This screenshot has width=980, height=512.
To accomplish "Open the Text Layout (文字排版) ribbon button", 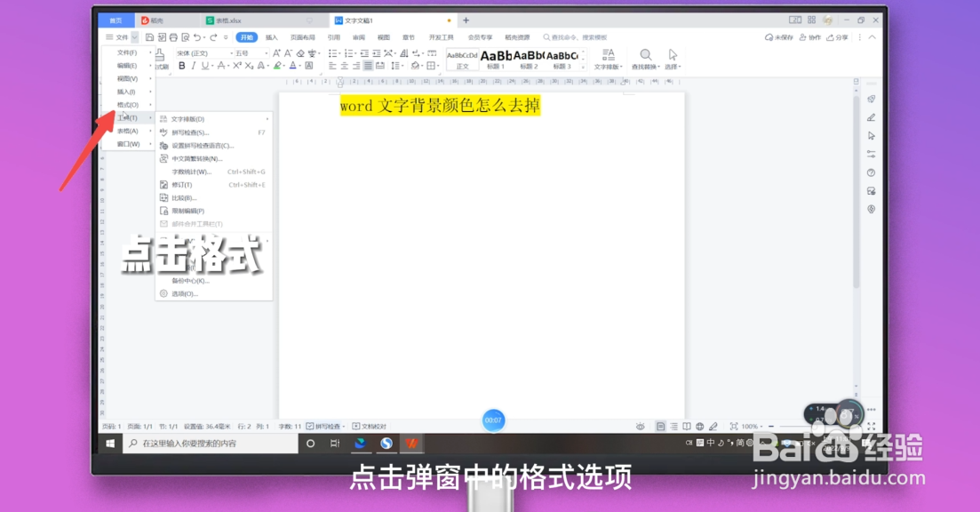I will [x=608, y=60].
